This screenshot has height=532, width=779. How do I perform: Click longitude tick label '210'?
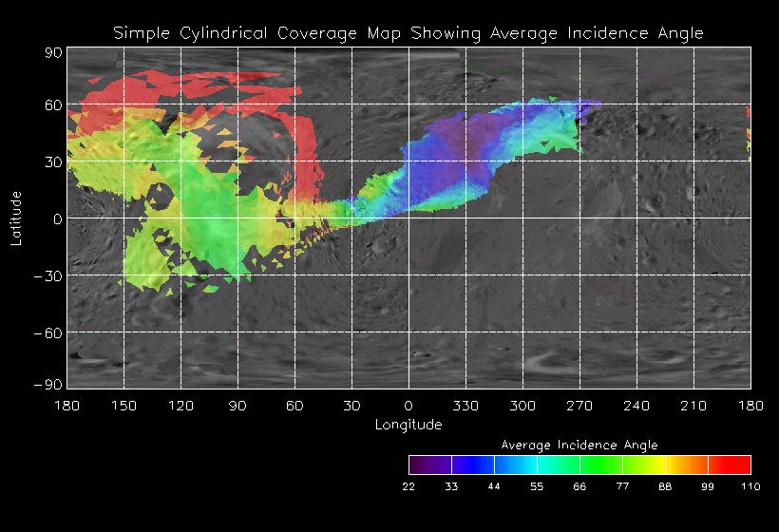pos(693,406)
